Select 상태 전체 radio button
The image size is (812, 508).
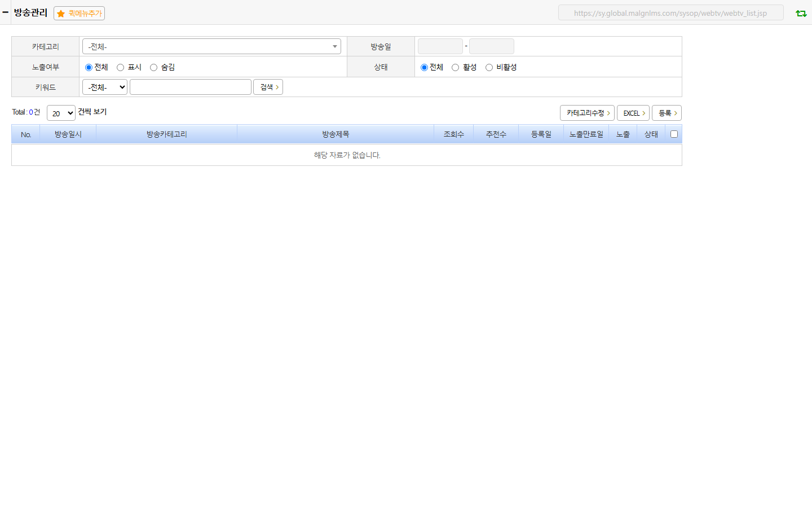tap(424, 67)
